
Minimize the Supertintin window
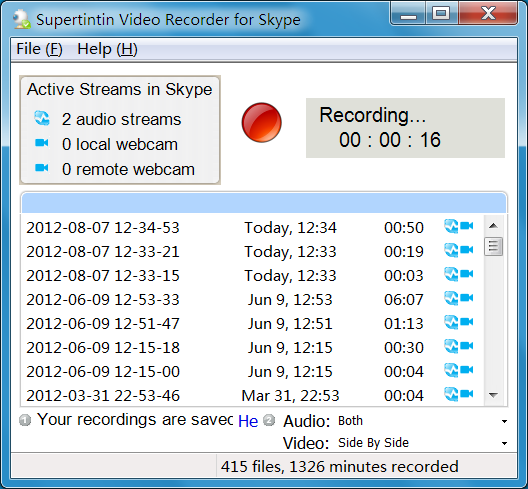pos(408,13)
